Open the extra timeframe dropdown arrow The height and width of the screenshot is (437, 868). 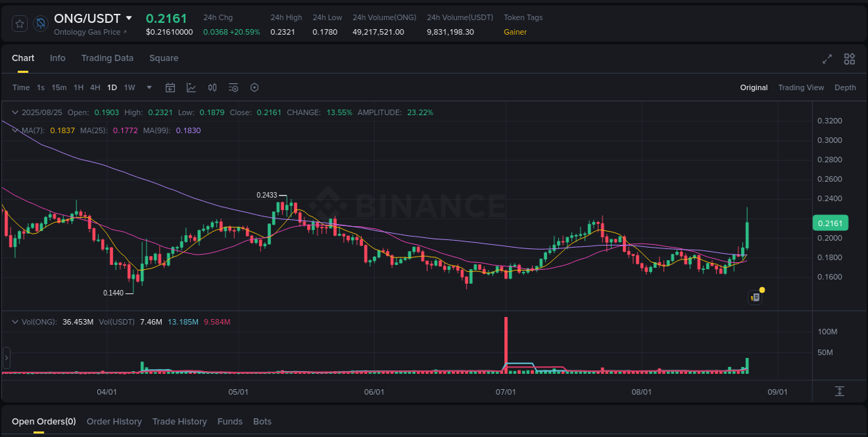coord(149,87)
